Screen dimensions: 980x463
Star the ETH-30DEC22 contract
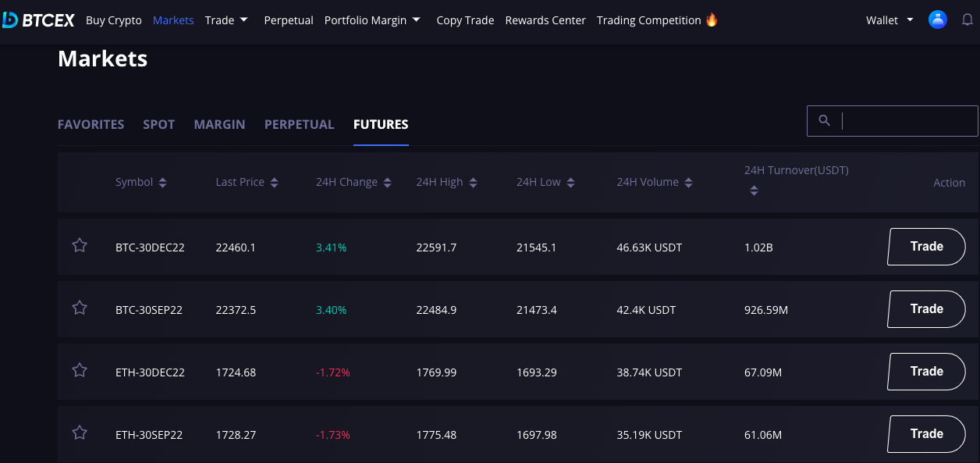coord(80,370)
